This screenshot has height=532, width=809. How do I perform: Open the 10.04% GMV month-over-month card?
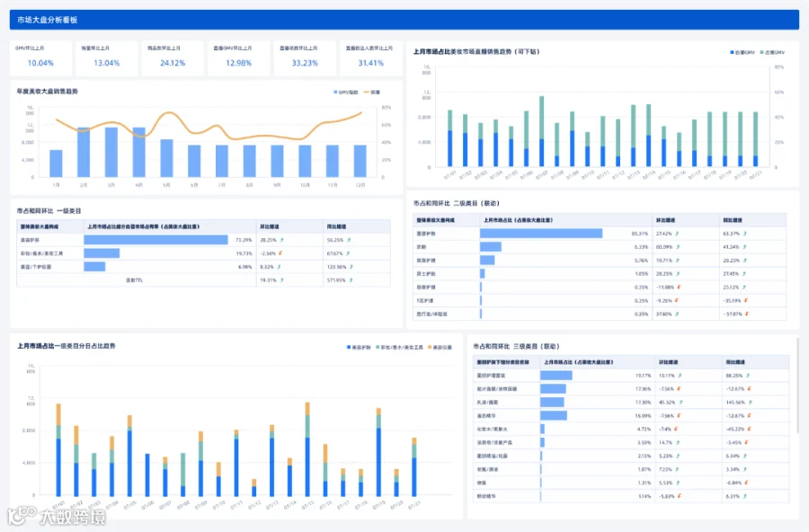pos(40,58)
